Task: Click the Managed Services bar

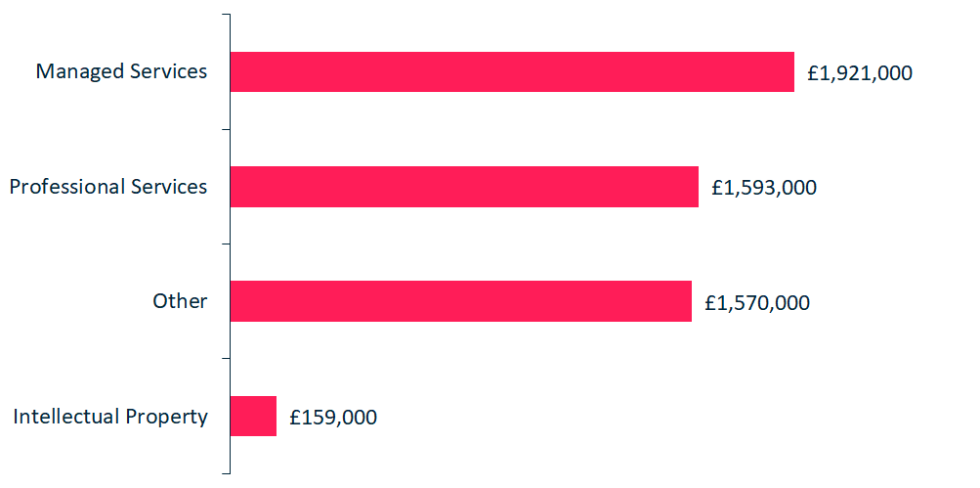Action: (512, 71)
